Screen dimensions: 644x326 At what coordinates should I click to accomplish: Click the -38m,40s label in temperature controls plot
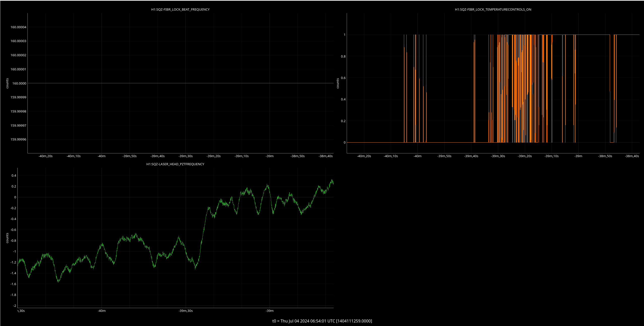[x=632, y=156]
